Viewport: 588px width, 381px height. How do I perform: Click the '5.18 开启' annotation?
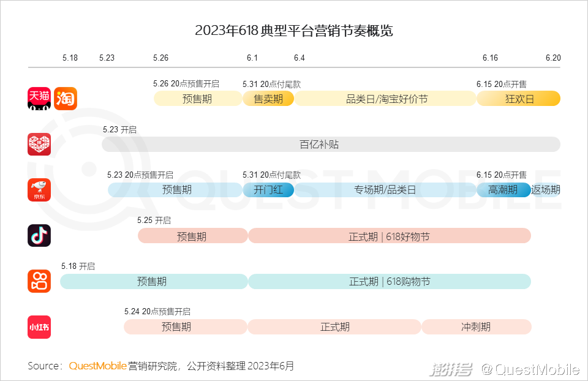point(78,266)
